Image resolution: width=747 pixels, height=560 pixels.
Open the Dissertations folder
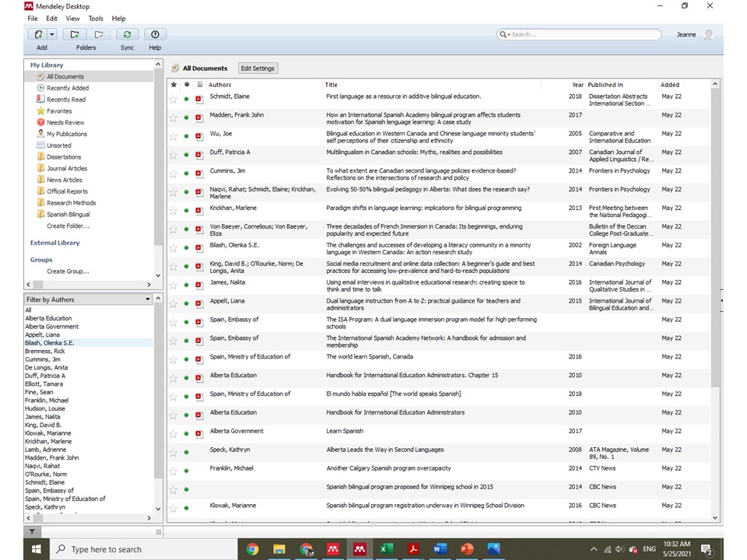64,156
